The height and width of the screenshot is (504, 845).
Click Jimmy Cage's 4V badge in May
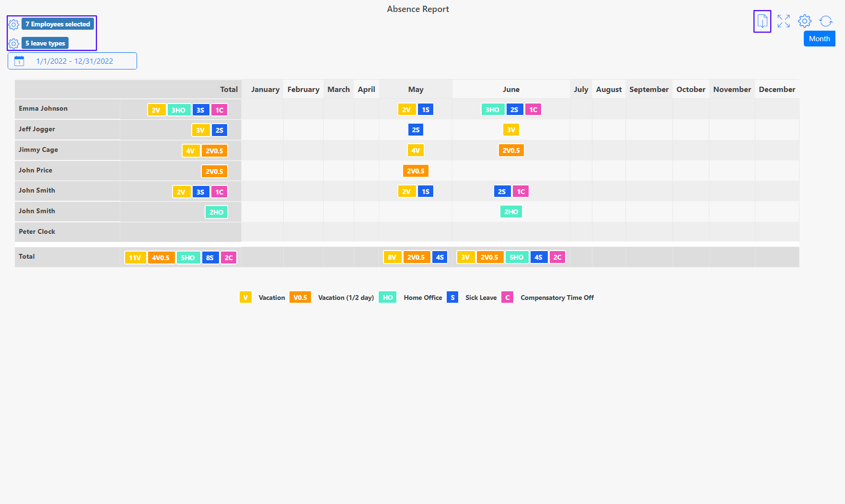[416, 150]
